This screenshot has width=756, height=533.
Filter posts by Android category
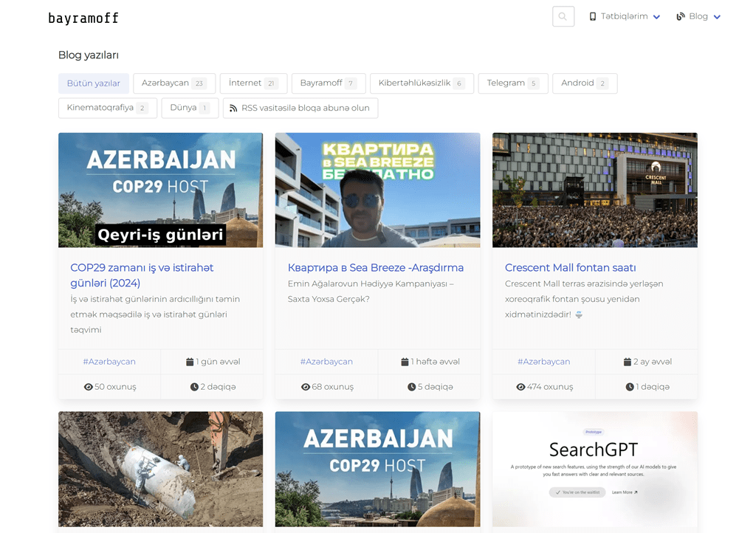585,83
